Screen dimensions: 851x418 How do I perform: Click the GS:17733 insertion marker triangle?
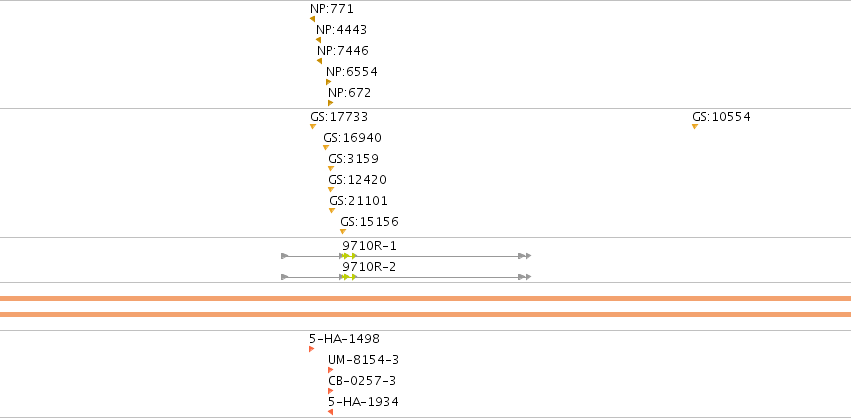pos(313,126)
